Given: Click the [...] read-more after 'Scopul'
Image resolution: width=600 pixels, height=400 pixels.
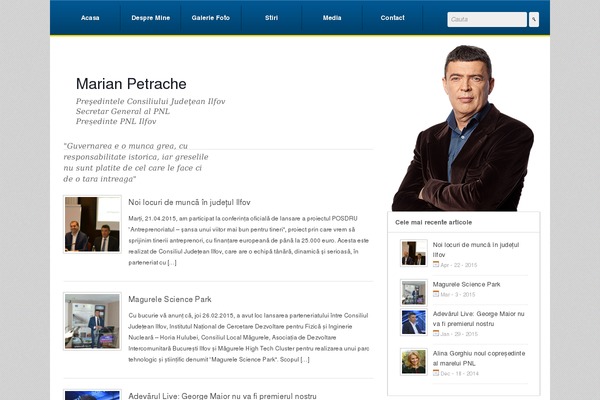Looking at the screenshot, I should coord(305,359).
